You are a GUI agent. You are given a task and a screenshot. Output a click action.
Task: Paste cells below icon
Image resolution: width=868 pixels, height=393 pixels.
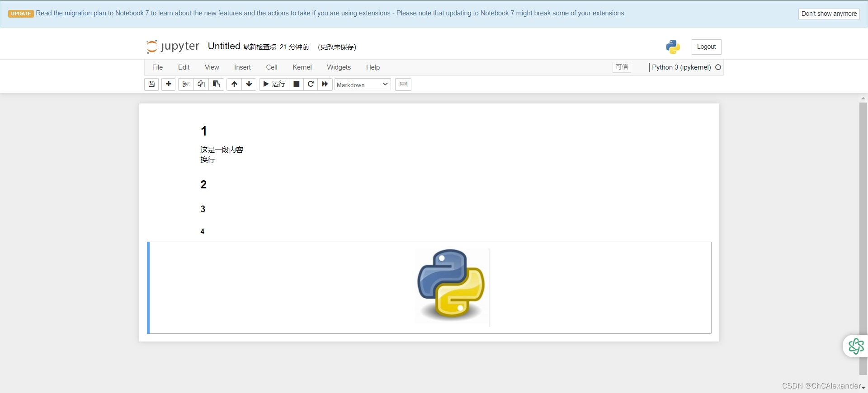(x=217, y=84)
